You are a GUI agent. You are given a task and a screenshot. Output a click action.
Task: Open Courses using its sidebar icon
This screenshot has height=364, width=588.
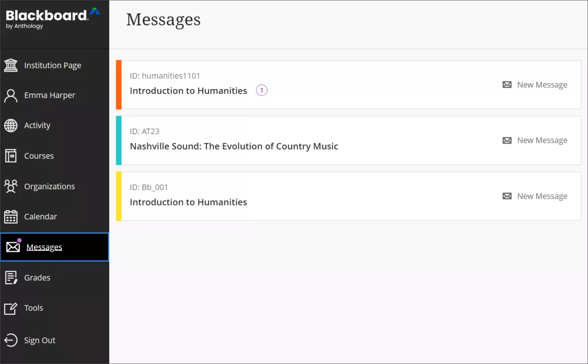(x=11, y=156)
